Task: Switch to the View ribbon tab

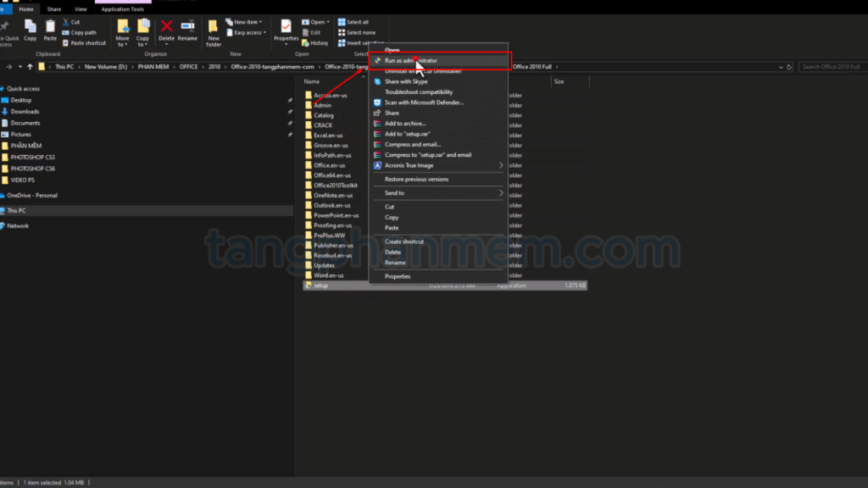Action: 81,8
